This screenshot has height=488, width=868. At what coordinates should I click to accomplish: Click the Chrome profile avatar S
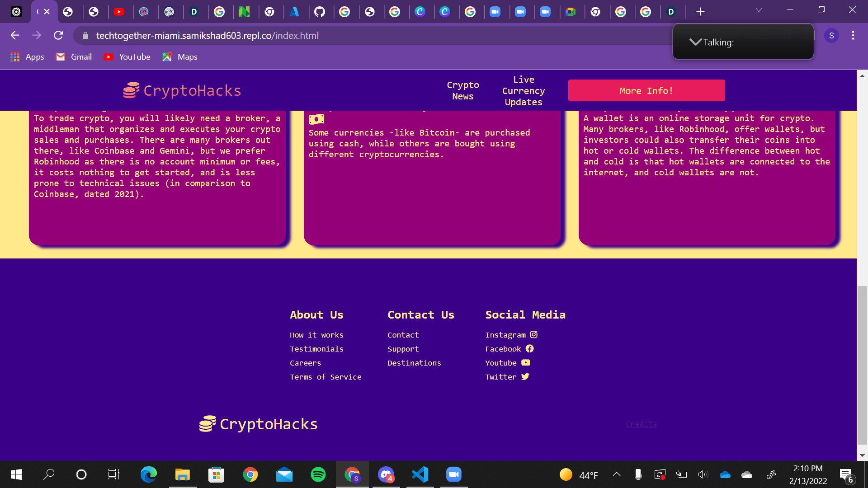(831, 35)
